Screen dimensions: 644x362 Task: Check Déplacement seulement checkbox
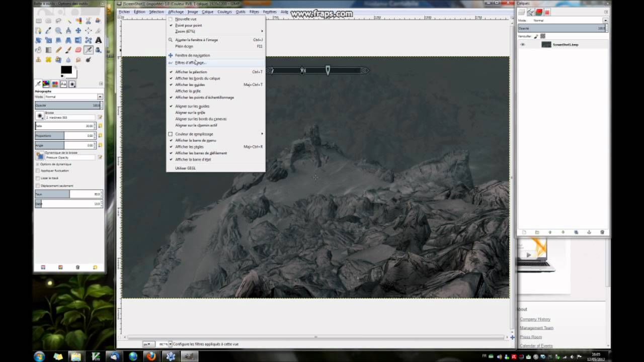(x=38, y=186)
